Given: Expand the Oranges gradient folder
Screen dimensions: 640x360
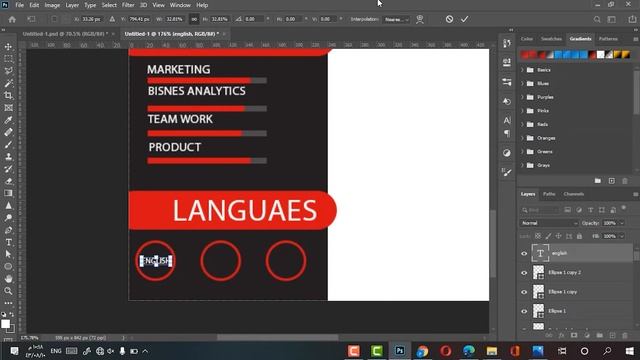Looking at the screenshot, I should (x=522, y=138).
